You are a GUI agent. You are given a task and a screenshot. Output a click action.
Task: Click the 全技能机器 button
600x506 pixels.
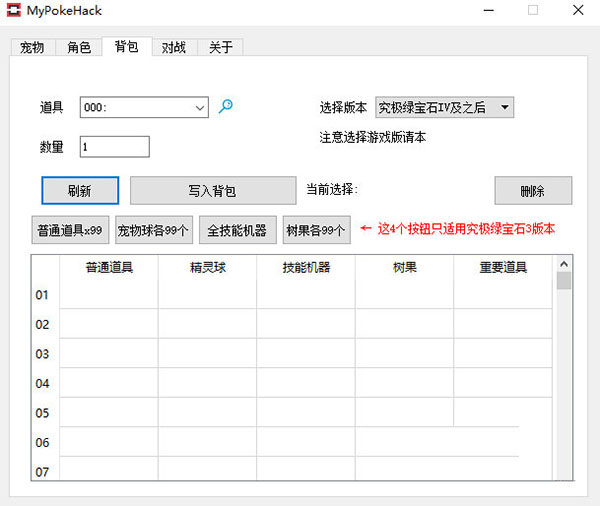(238, 230)
